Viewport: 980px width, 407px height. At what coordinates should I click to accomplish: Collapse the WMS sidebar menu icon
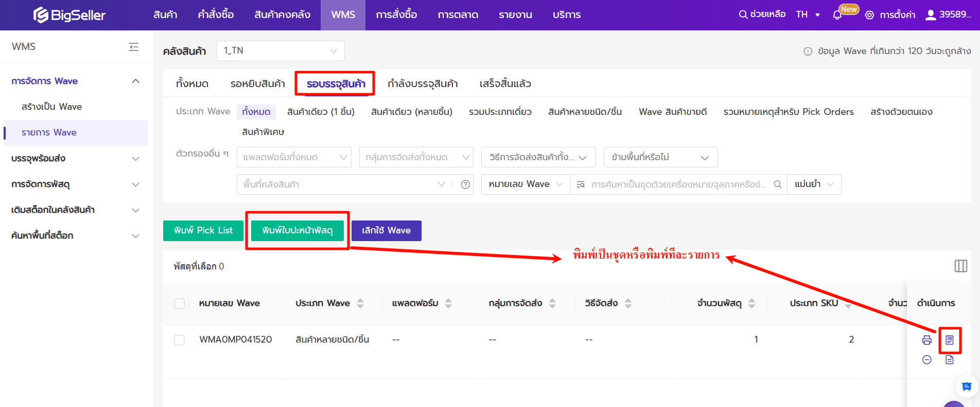pos(134,47)
